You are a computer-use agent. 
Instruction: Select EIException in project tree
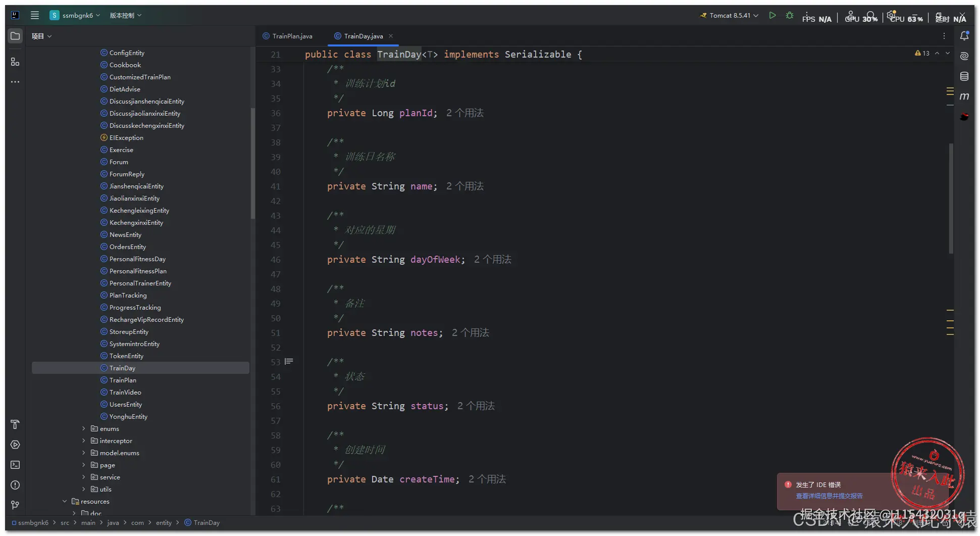click(x=126, y=137)
